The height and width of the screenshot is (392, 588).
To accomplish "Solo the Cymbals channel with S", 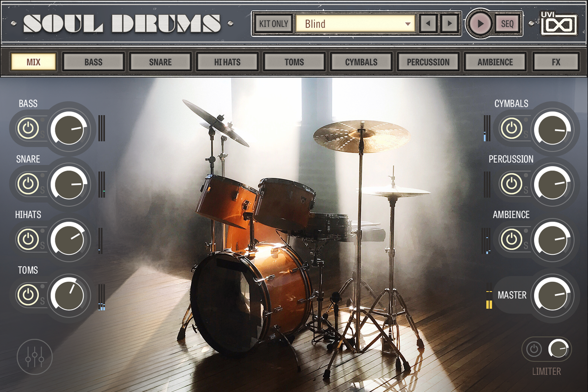I will tap(526, 134).
